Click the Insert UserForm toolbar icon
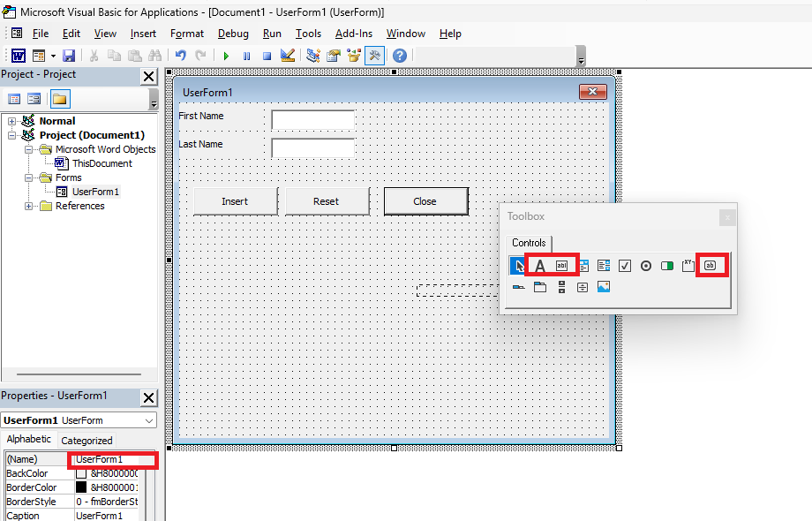The width and height of the screenshot is (812, 521). tap(39, 56)
